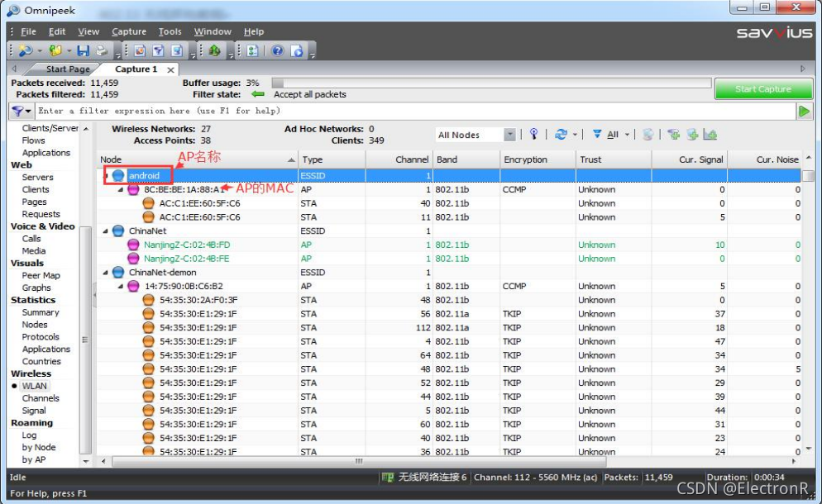Click the Buffer usage progress bar
822x504 pixels.
click(491, 83)
